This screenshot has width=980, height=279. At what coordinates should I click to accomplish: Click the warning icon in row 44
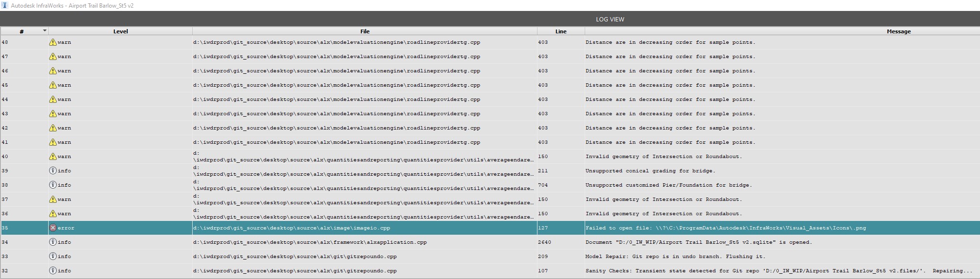pos(53,99)
